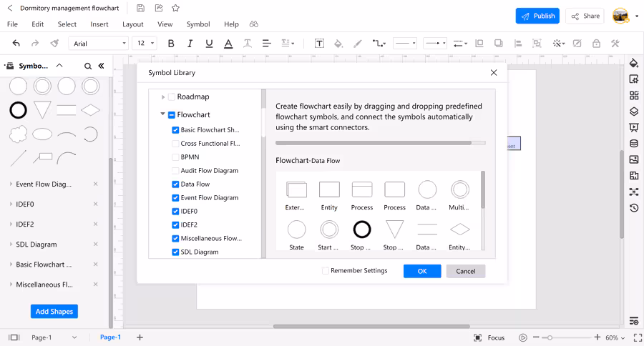Click the fullscreen icon in status bar
Viewport: 644px width, 346px height.
tap(638, 337)
